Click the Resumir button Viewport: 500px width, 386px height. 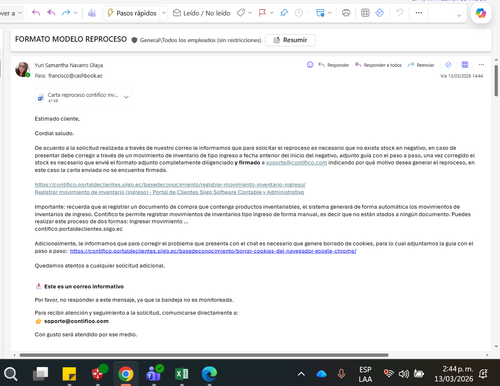pyautogui.click(x=290, y=40)
